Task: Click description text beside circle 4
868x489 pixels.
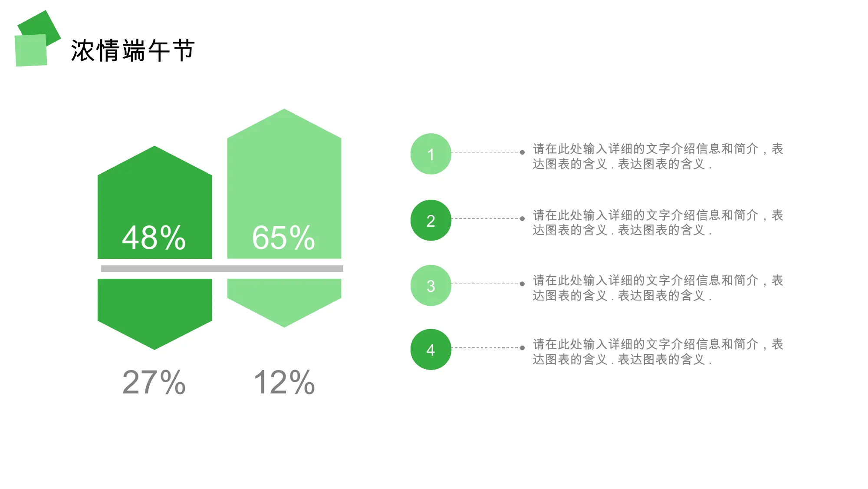Action: click(x=658, y=352)
